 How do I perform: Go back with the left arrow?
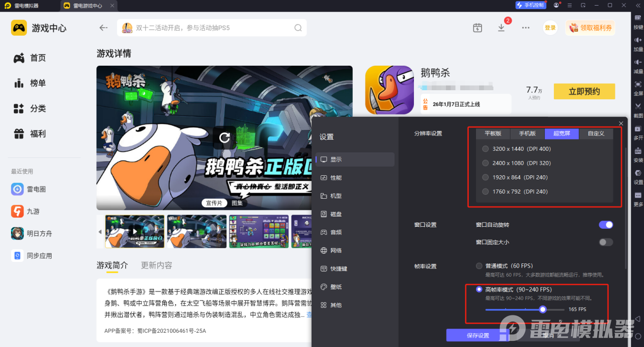tap(104, 28)
